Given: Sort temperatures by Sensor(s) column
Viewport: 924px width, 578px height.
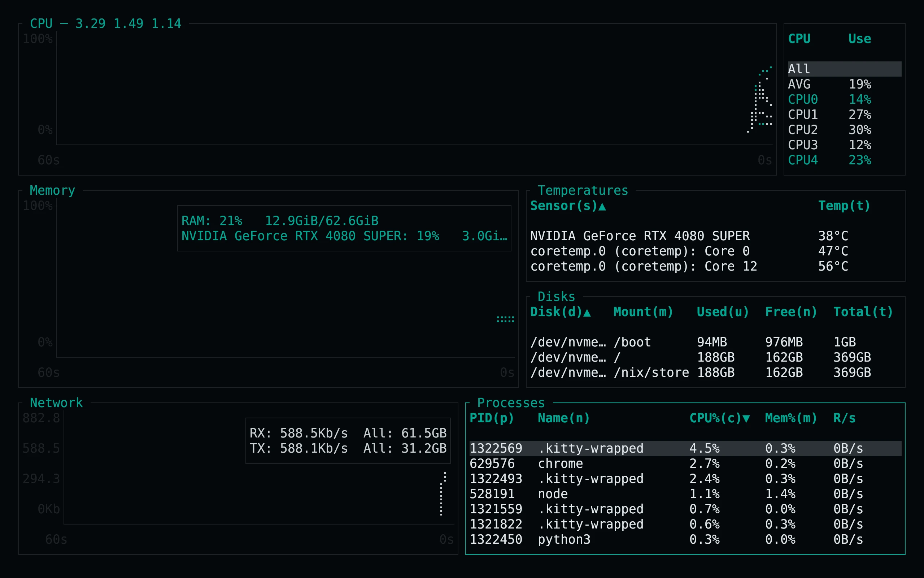Looking at the screenshot, I should 568,206.
